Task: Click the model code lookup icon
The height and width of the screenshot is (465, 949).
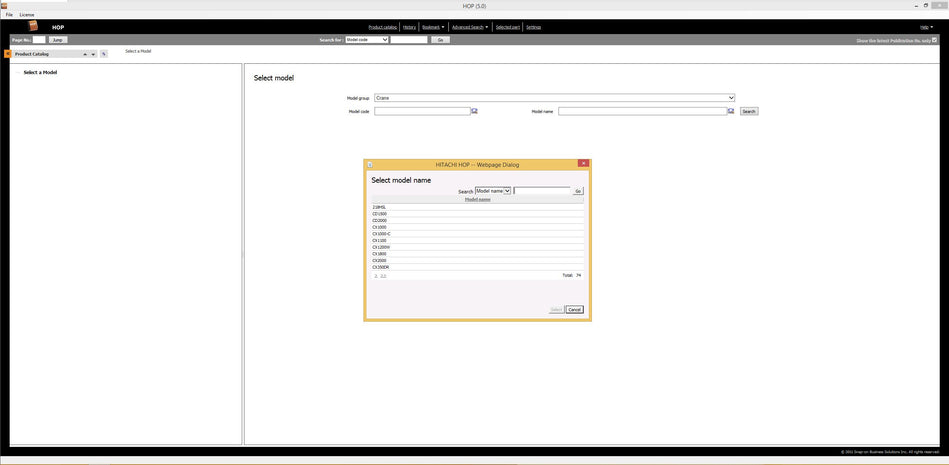Action: click(475, 111)
